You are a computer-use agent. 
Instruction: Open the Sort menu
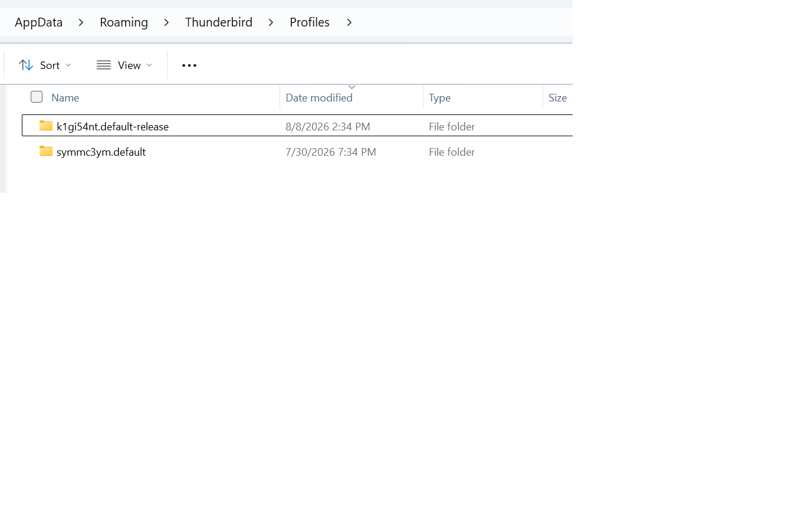(45, 65)
